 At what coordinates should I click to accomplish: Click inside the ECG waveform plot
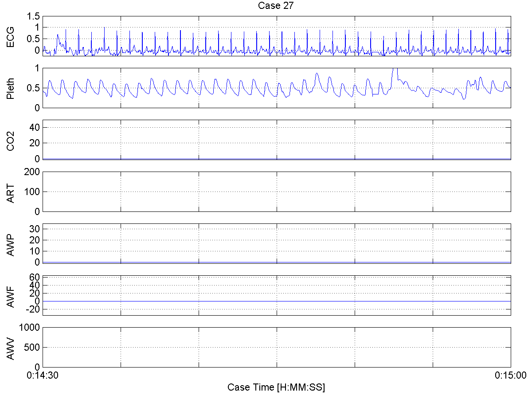tap(277, 36)
